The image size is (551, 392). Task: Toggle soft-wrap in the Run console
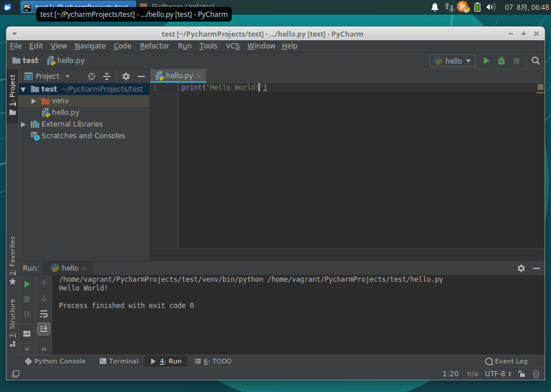(x=44, y=314)
